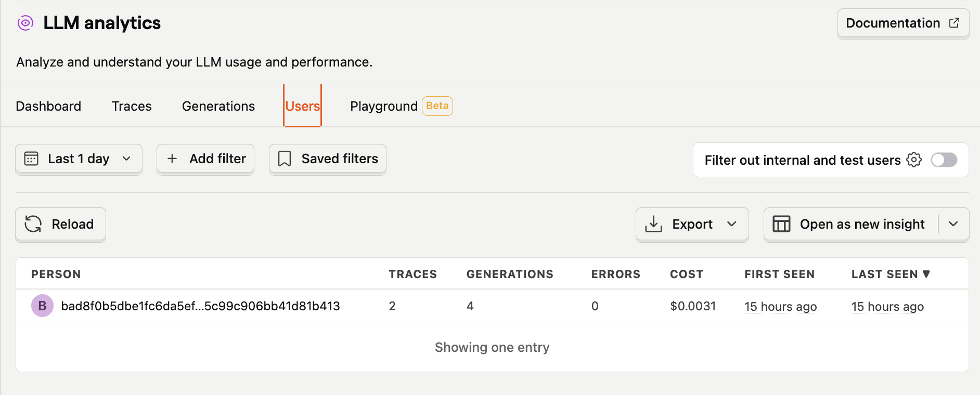Click the person avatar with letter B

(42, 306)
